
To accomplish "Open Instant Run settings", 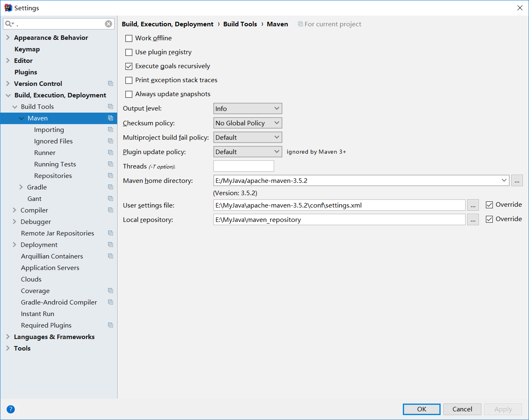I will click(37, 314).
